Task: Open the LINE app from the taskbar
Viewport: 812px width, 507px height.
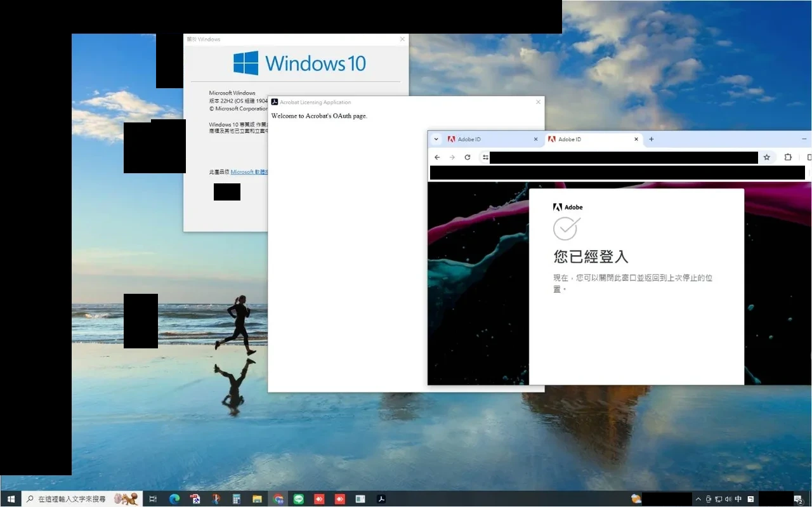Action: (299, 499)
